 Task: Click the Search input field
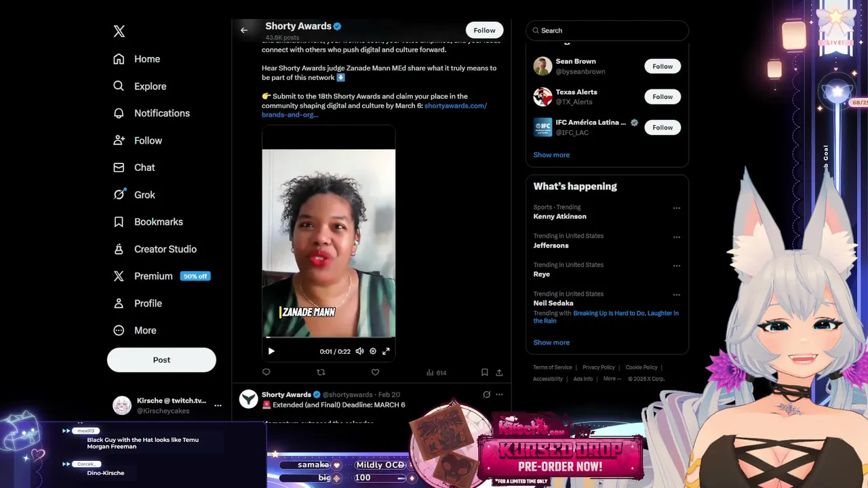(x=607, y=30)
